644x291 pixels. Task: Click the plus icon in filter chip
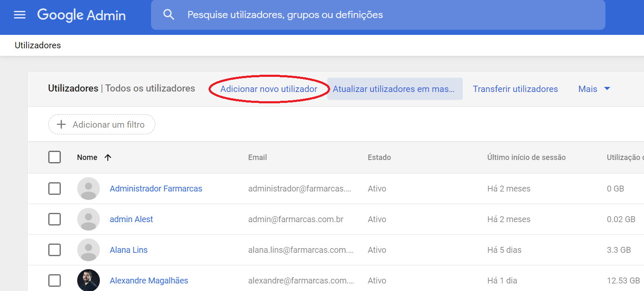click(61, 125)
